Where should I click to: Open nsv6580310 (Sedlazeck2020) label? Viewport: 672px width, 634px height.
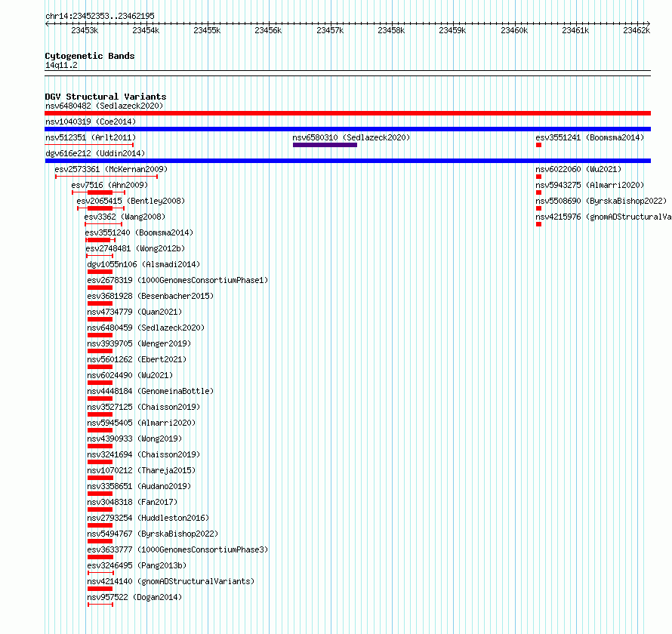[x=351, y=137]
